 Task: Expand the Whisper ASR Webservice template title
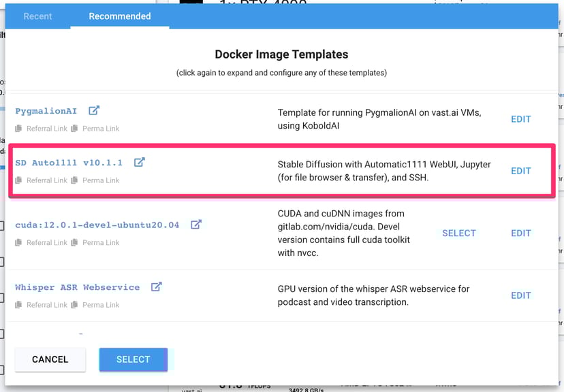pos(77,287)
